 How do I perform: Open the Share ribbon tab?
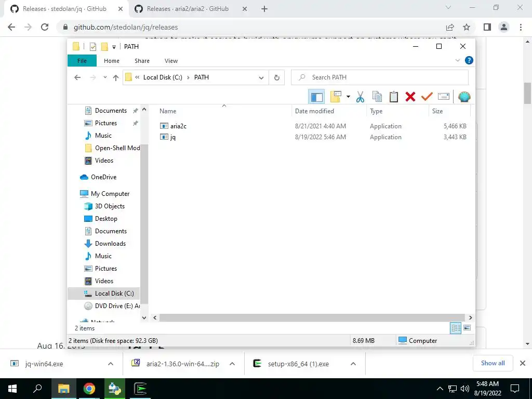(142, 61)
